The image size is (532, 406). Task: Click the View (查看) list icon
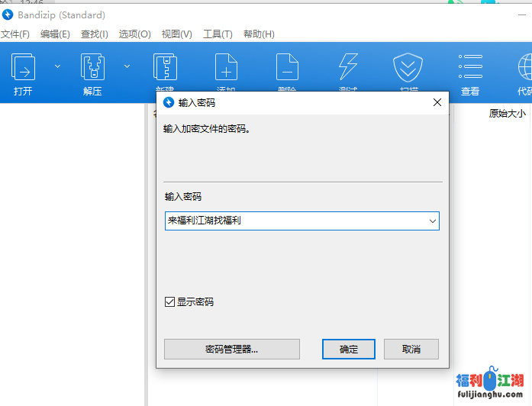[x=470, y=69]
